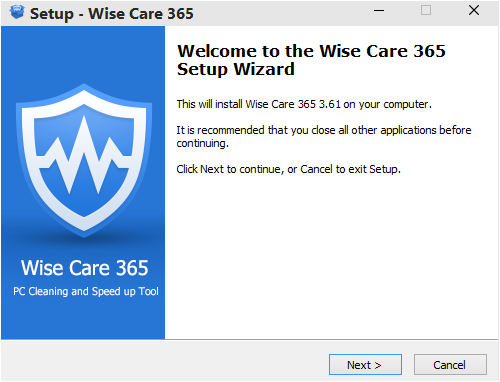The width and height of the screenshot is (500, 382).
Task: Minimize the Setup window
Action: (379, 11)
